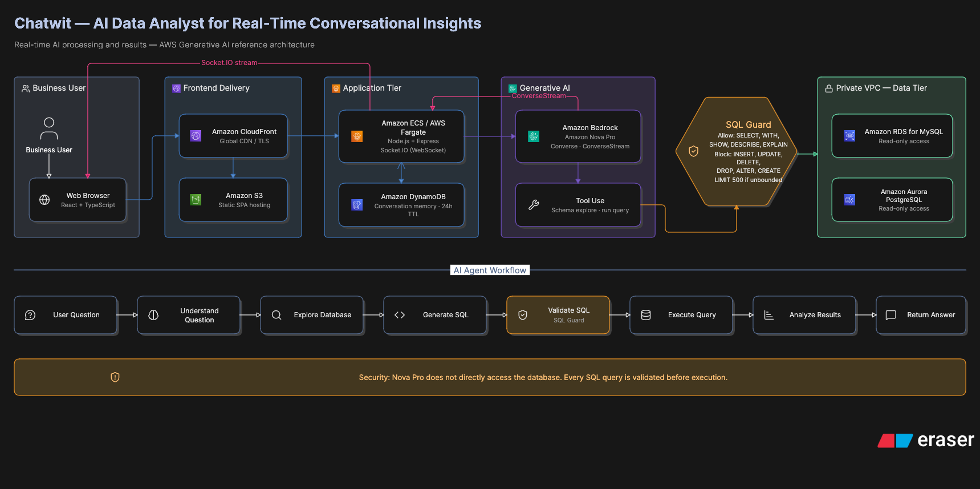Click the Amazon CloudFront service icon
This screenshot has width=980, height=489.
click(196, 136)
